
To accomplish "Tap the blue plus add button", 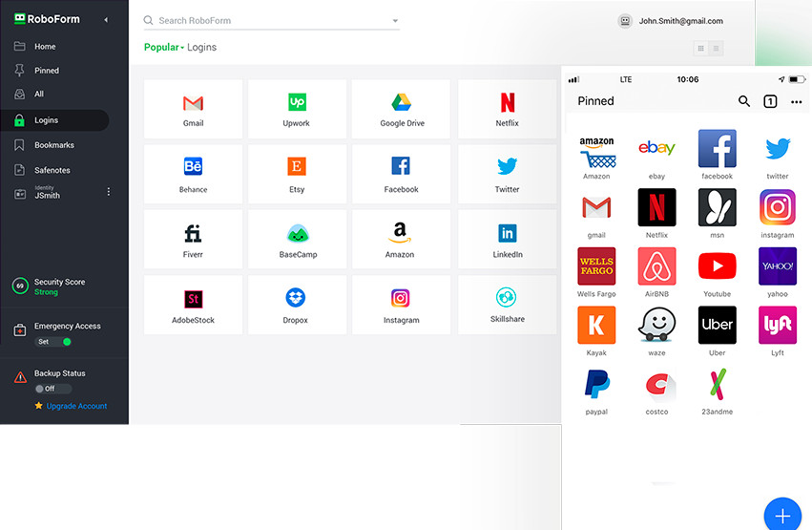I will point(782,516).
